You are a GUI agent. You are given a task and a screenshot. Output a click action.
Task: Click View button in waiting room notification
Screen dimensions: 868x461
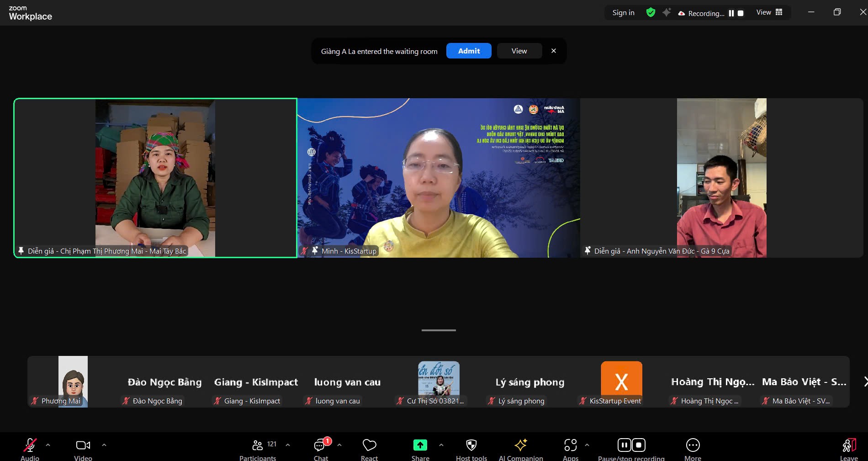[x=519, y=51]
